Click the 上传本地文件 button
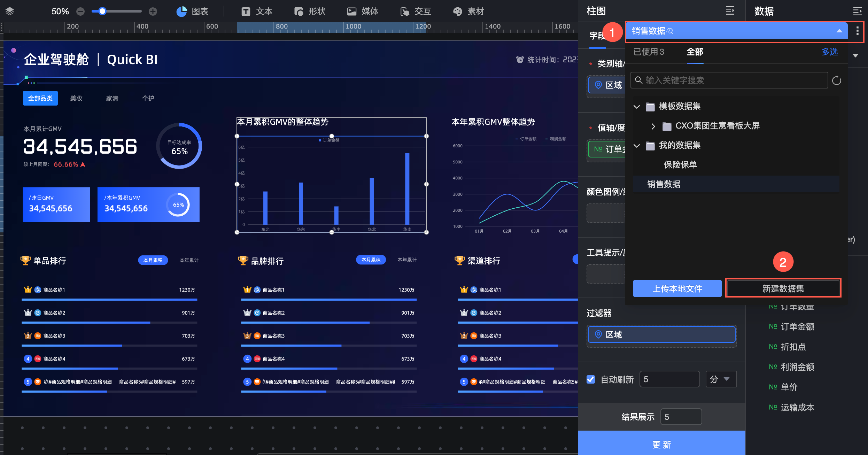868x455 pixels. coord(677,288)
